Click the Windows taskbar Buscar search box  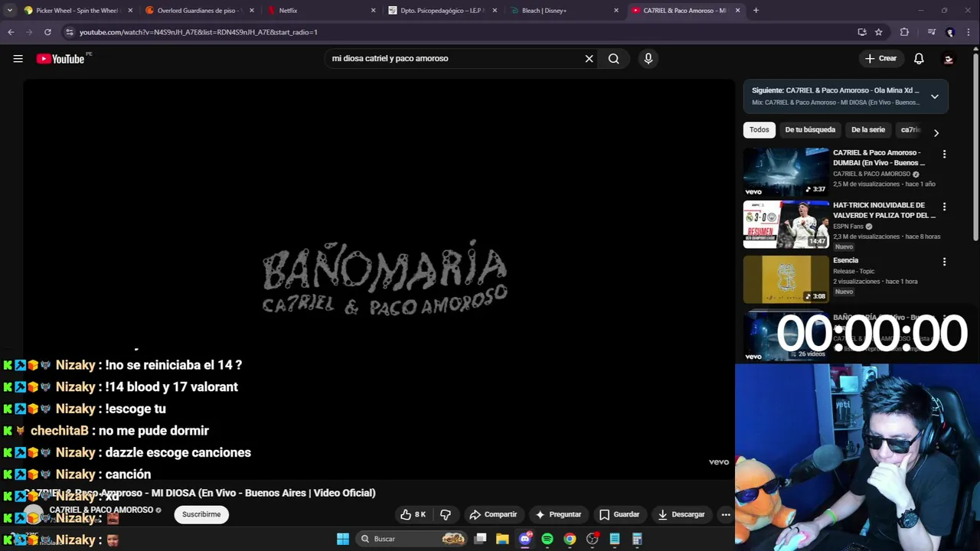pyautogui.click(x=412, y=539)
